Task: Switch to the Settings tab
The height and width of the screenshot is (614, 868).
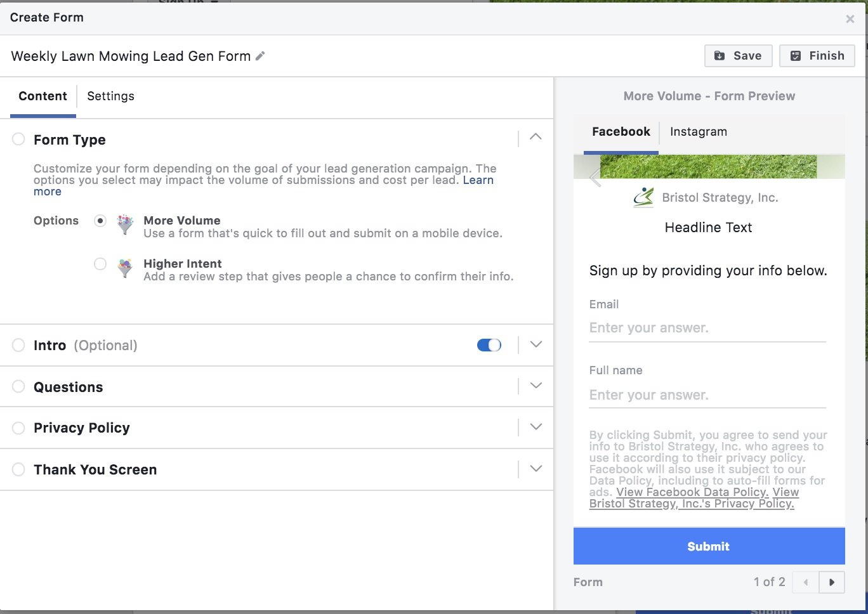Action: click(110, 96)
